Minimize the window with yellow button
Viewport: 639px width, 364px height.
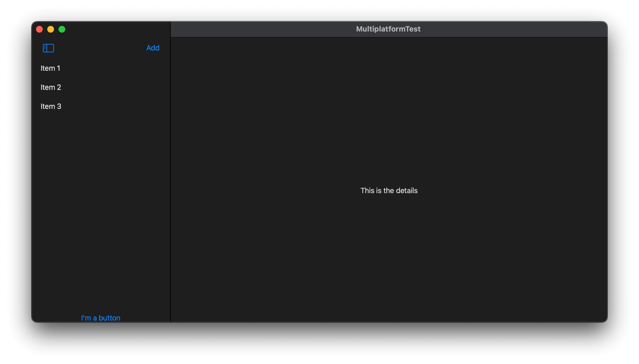(51, 29)
